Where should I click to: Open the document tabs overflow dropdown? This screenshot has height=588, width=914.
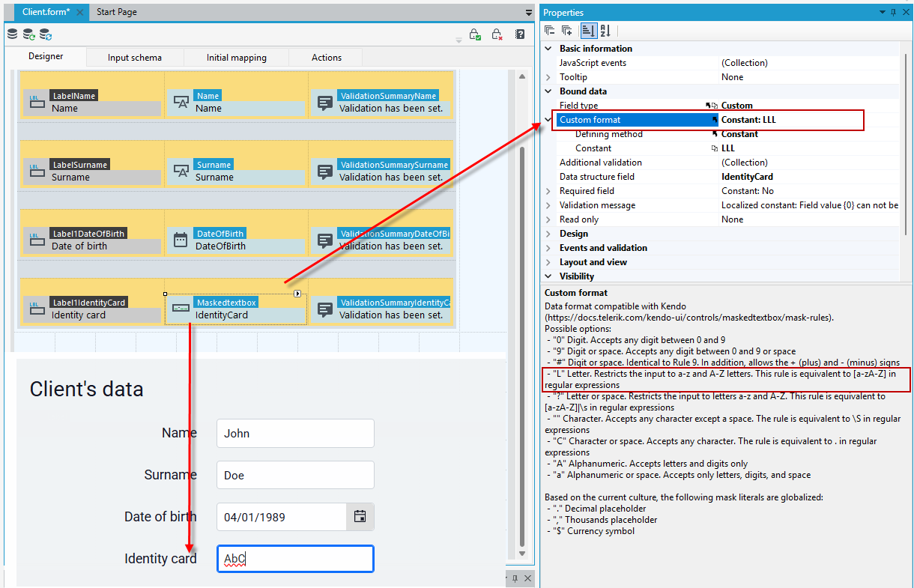[527, 13]
